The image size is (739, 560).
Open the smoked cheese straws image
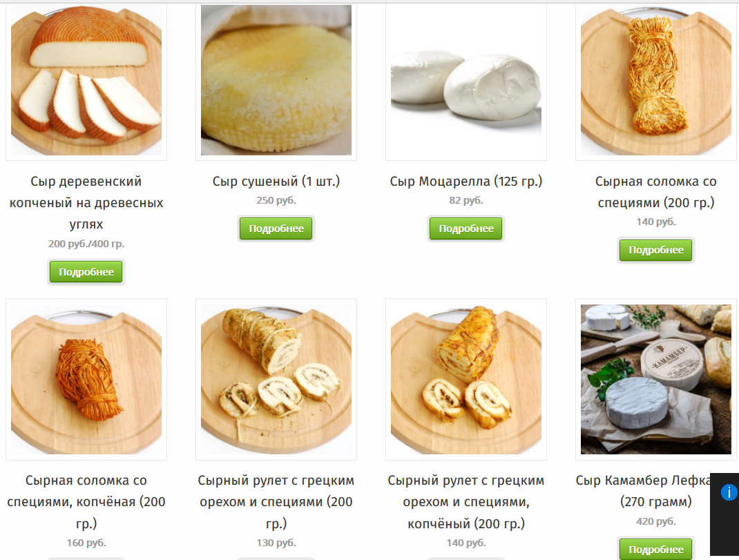86,380
